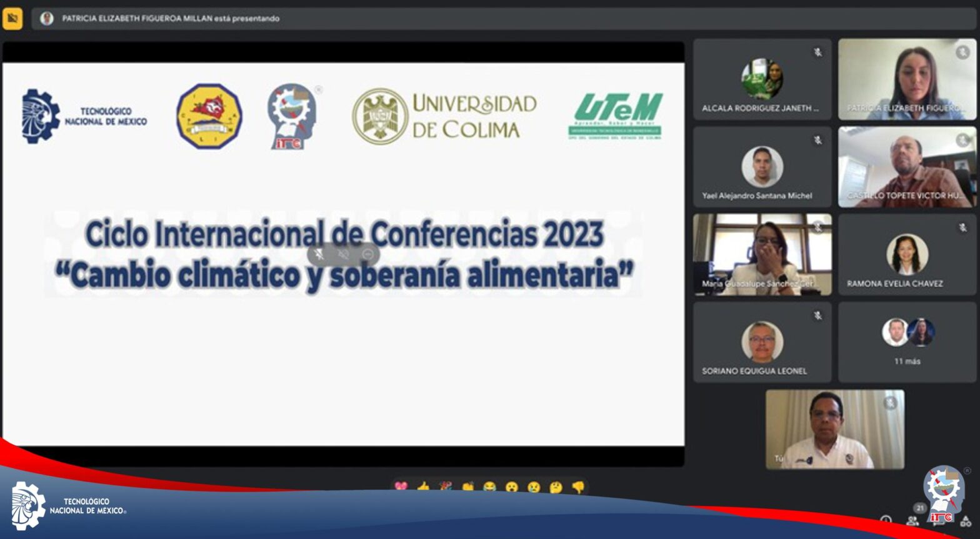Click Soriano Equigua Leonel's round avatar
This screenshot has height=539, width=980.
pos(762,342)
